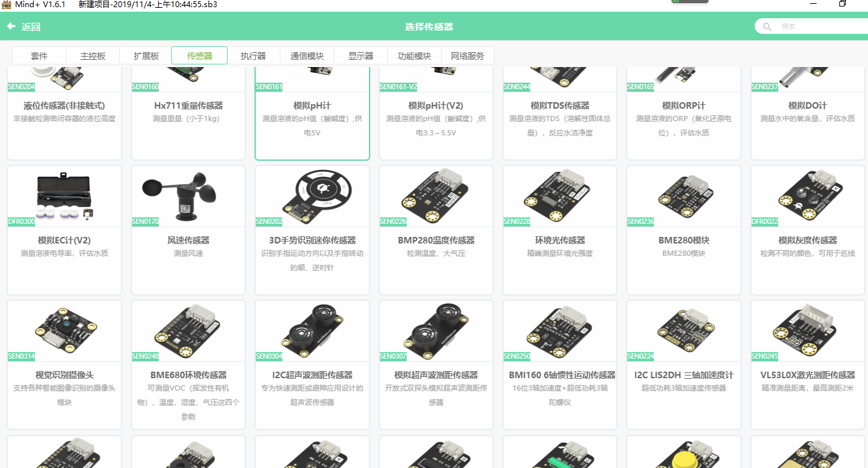Image resolution: width=868 pixels, height=468 pixels.
Task: Click 精准测量距离，最高测距2米 description
Action: 807,388
